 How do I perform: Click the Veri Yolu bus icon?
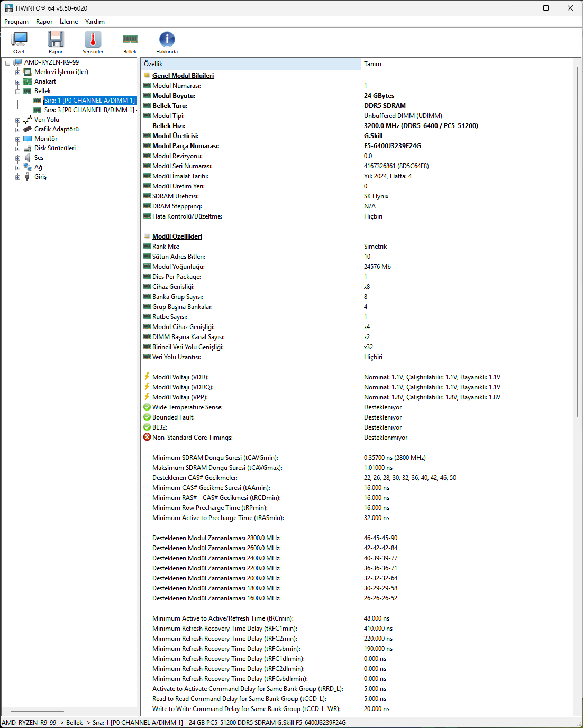[x=28, y=120]
